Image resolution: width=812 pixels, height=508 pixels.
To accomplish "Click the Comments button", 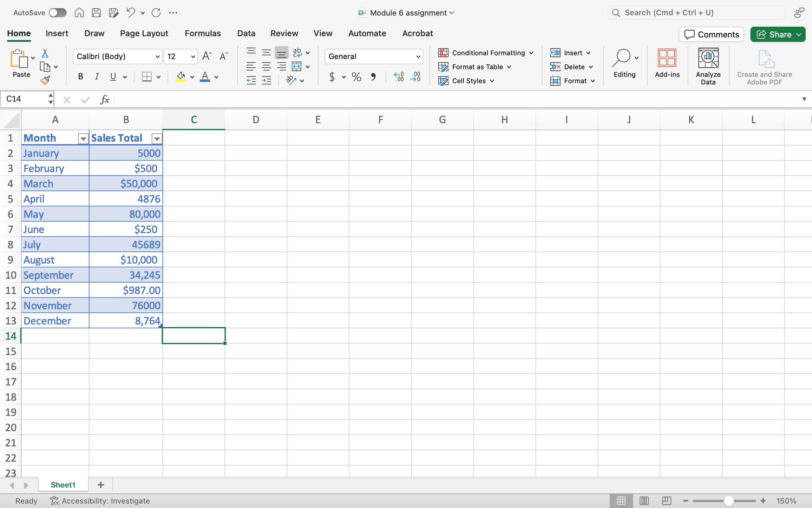I will point(711,34).
